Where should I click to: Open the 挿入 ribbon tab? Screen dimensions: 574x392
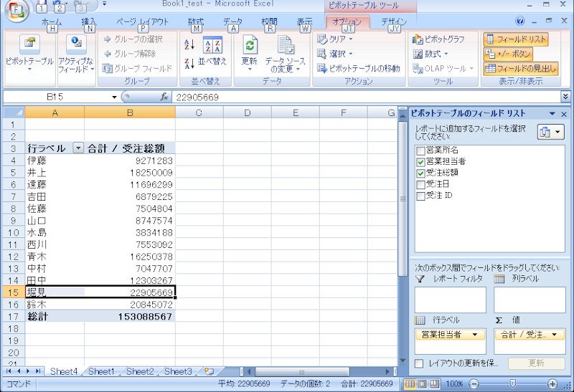(88, 22)
